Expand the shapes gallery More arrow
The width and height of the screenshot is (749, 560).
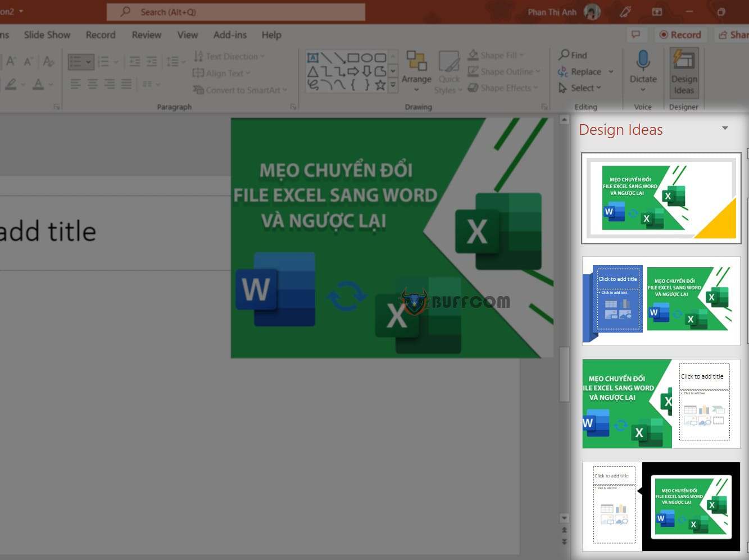(393, 85)
